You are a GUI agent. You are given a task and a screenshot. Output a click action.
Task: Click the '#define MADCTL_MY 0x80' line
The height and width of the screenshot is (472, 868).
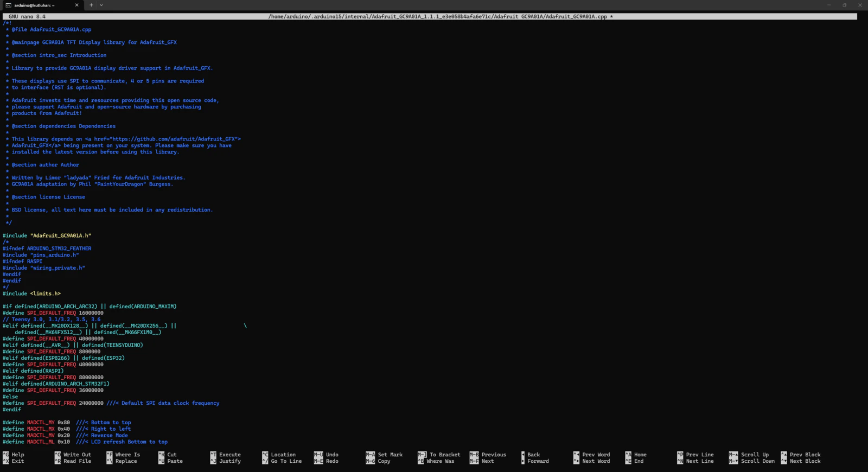67,423
